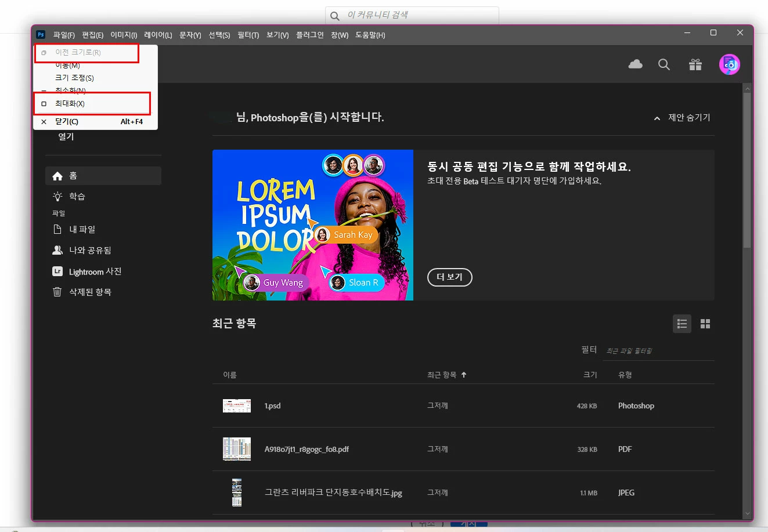Viewport: 768px width, 532px height.
Task: Click the community search magnifier icon
Action: (335, 16)
